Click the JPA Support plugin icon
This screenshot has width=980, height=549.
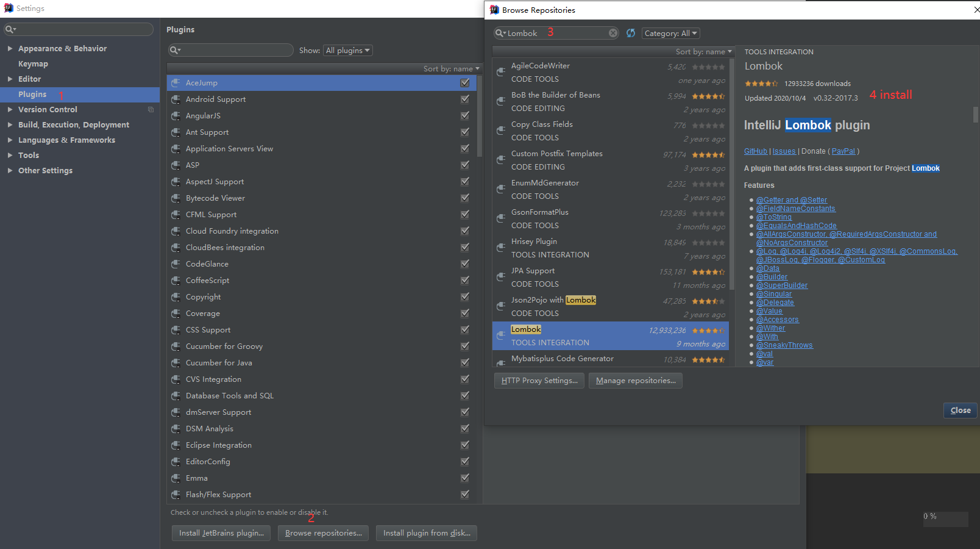tap(501, 277)
